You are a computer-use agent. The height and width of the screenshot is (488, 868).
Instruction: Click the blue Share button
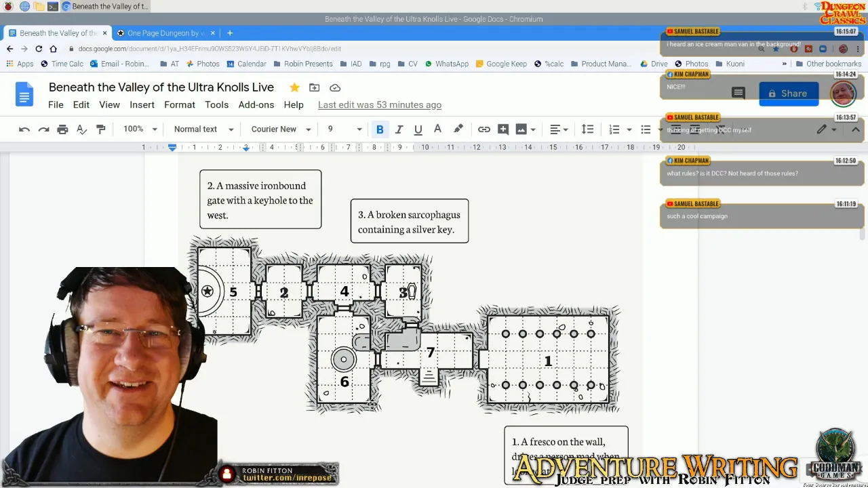point(789,94)
